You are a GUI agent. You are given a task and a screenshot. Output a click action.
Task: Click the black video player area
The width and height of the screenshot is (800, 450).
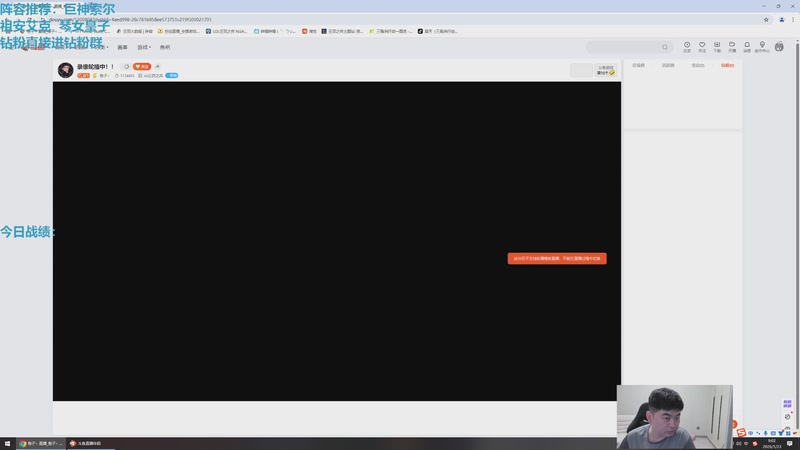(337, 241)
